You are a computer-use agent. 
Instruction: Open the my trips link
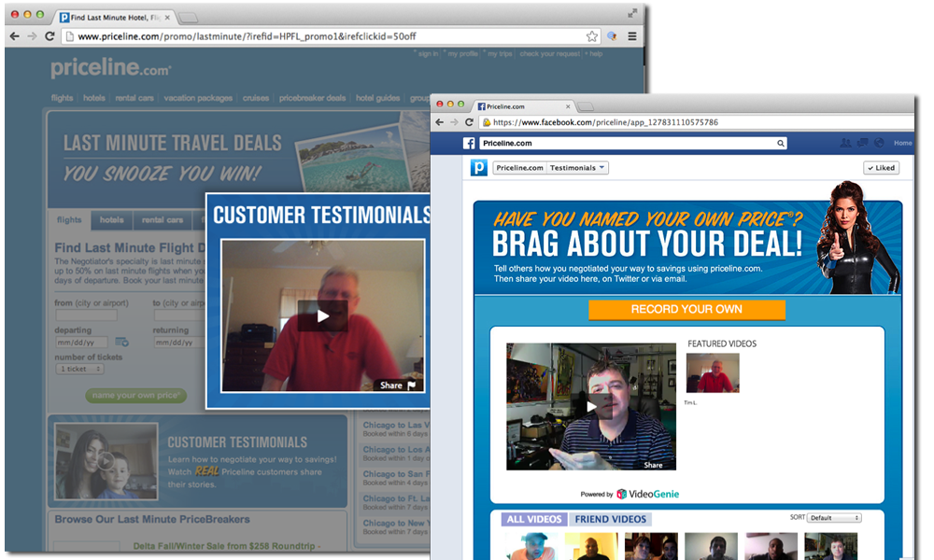500,53
